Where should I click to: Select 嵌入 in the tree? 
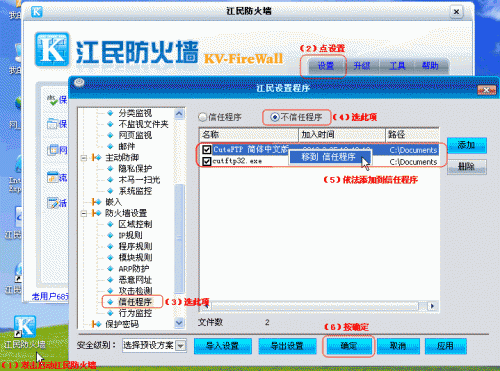pyautogui.click(x=113, y=202)
